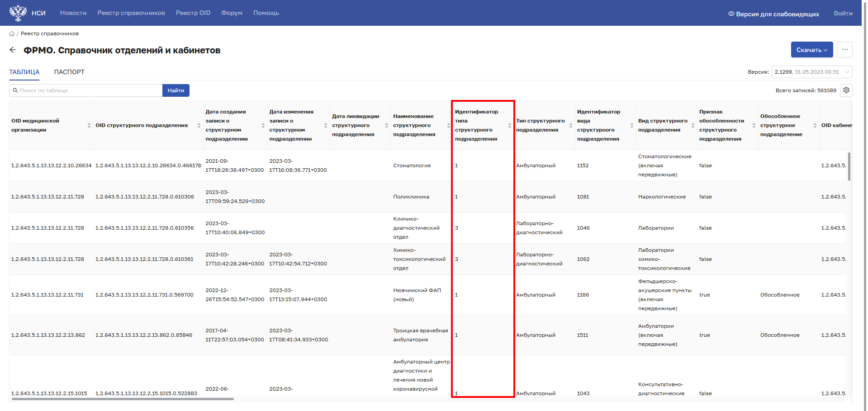
Task: Sort by OID структурного подразделения column
Action: click(x=199, y=126)
